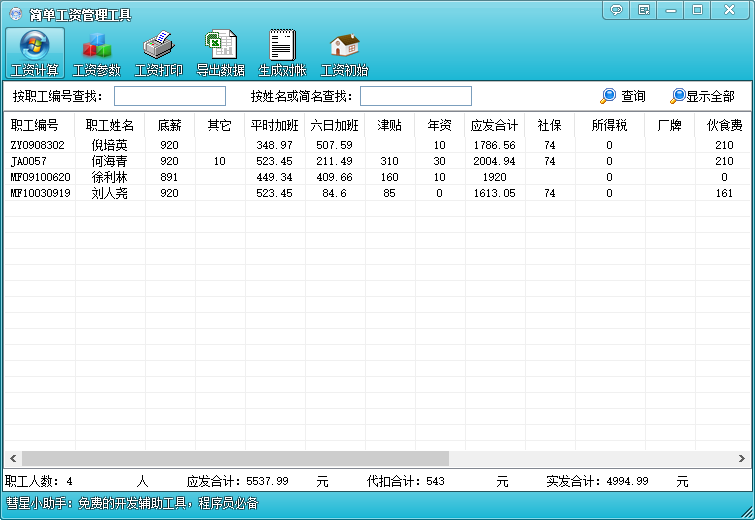Focus the 按职工编号查找 input field
The height and width of the screenshot is (520, 755).
coord(170,96)
